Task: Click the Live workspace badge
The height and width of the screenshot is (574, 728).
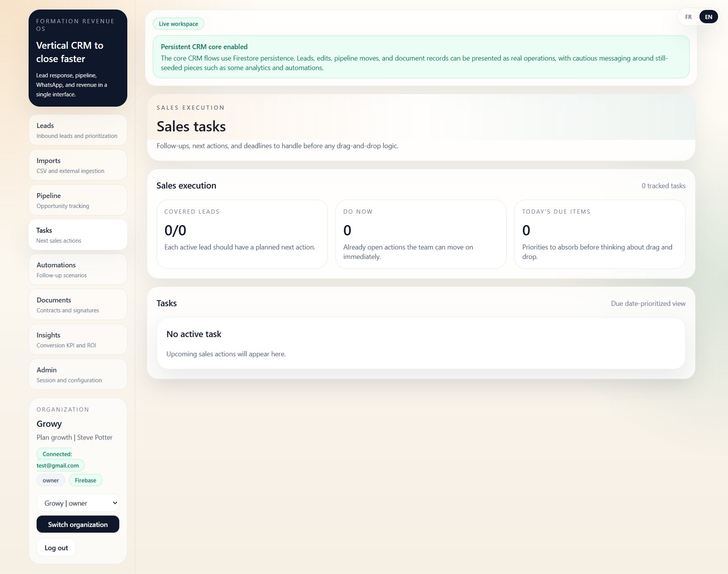Action: pos(178,24)
